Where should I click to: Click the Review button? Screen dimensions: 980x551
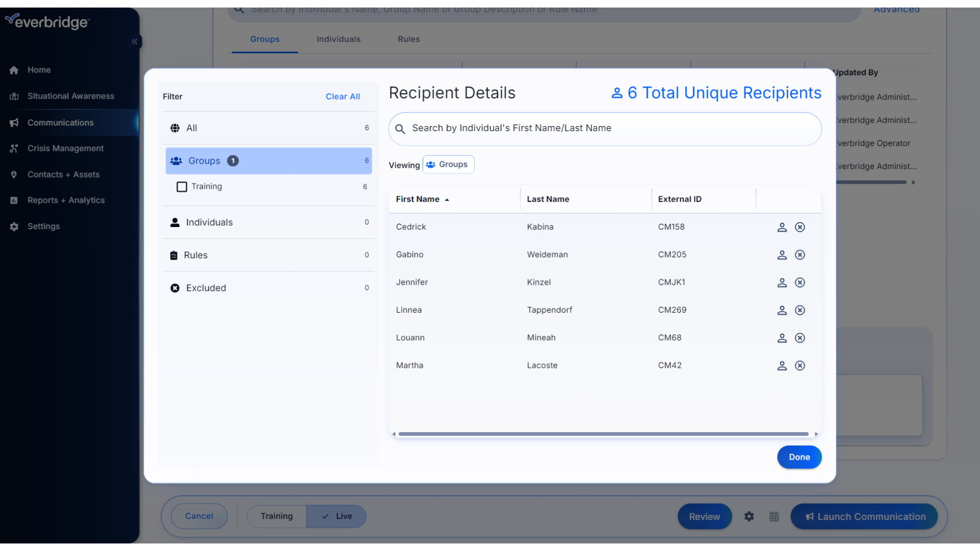pyautogui.click(x=704, y=516)
